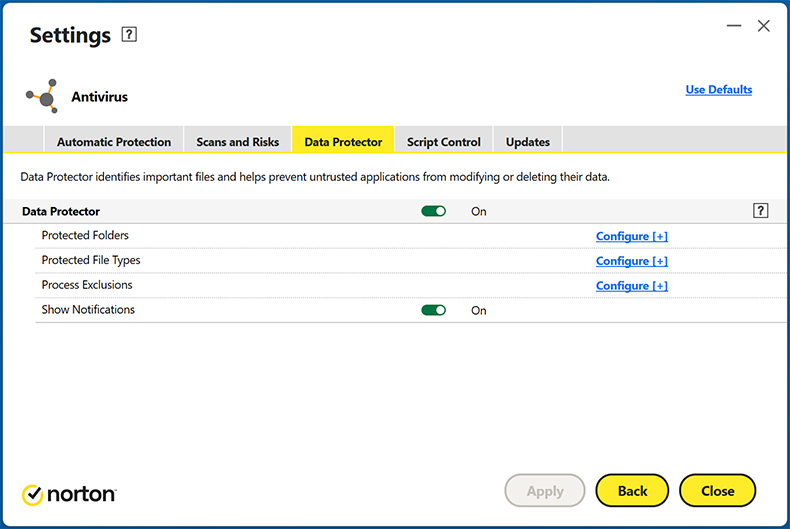The width and height of the screenshot is (790, 529).
Task: Expand Configure for Protected Folders
Action: [x=631, y=236]
